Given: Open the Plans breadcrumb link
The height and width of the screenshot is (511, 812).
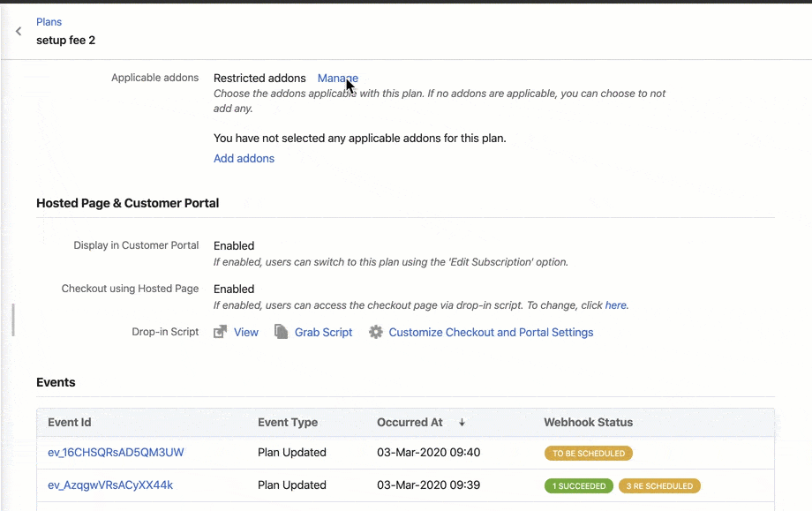Looking at the screenshot, I should coord(49,22).
